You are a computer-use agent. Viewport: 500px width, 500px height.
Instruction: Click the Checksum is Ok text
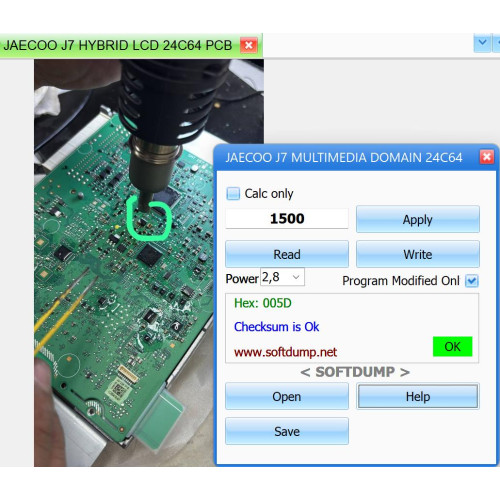(x=276, y=327)
